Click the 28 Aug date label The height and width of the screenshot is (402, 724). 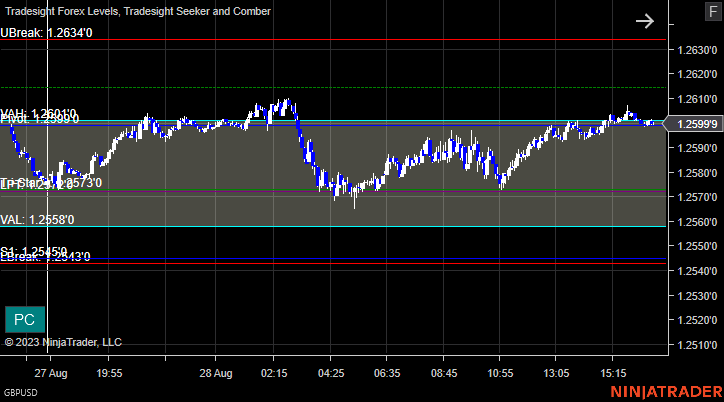click(x=216, y=373)
